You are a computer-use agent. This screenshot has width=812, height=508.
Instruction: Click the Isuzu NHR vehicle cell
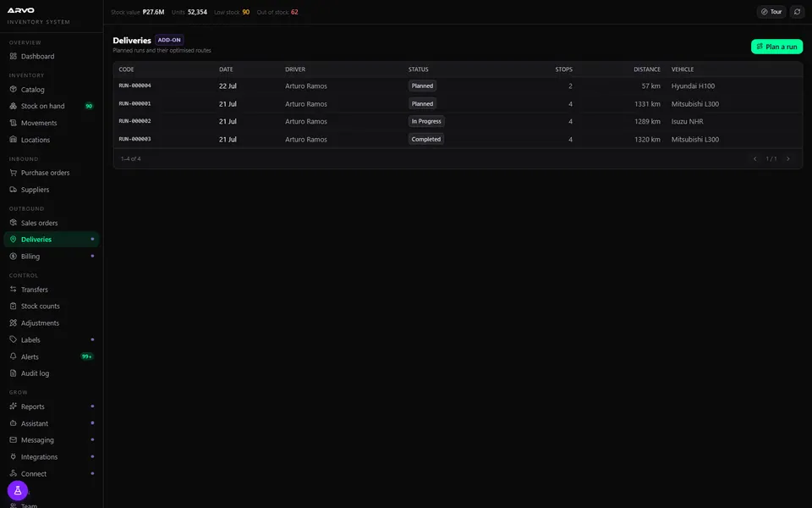pyautogui.click(x=687, y=121)
